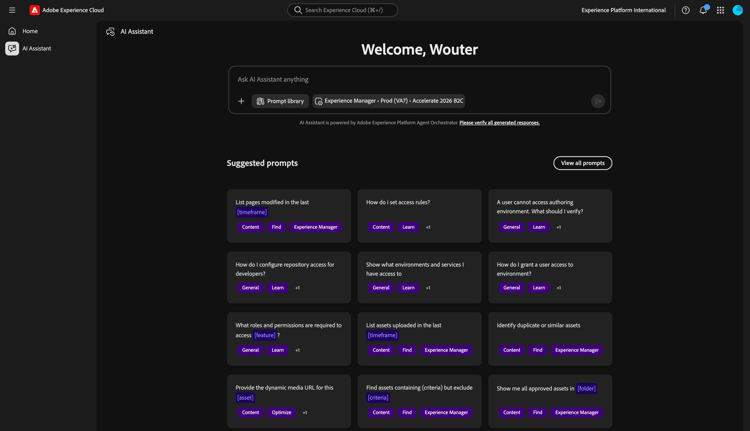Screen dimensions: 750x431
Task: Open the hamburger navigation menu
Action: coord(12,10)
